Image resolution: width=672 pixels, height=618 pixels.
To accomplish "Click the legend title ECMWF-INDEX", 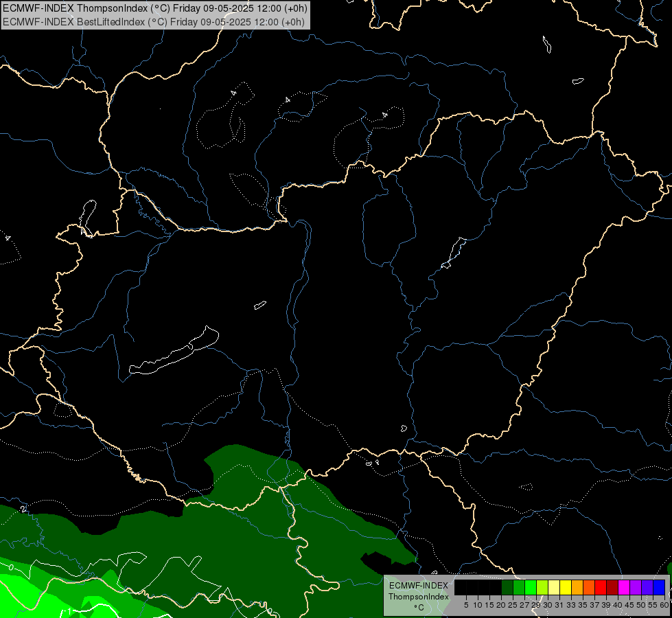I will click(x=419, y=586).
